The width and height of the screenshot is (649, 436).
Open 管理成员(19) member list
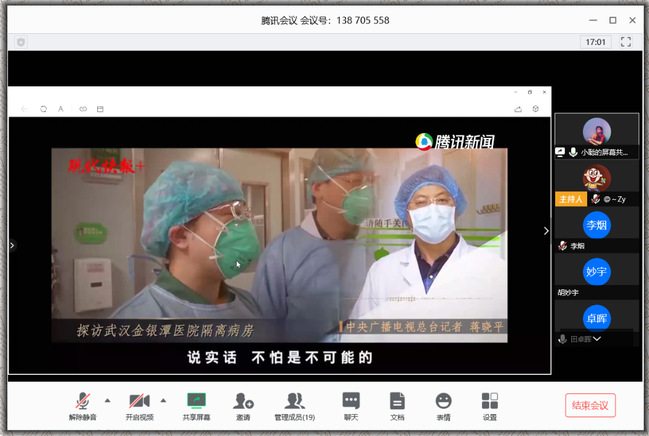tap(295, 401)
